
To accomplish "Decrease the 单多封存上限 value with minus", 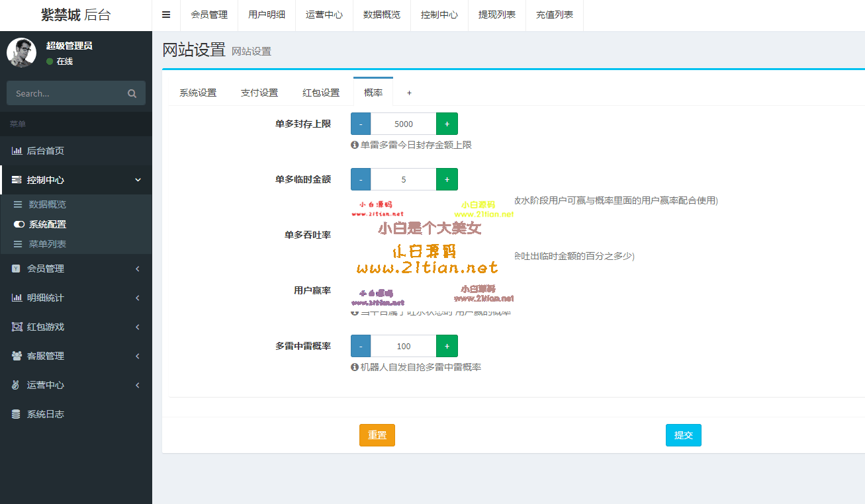I will (361, 124).
